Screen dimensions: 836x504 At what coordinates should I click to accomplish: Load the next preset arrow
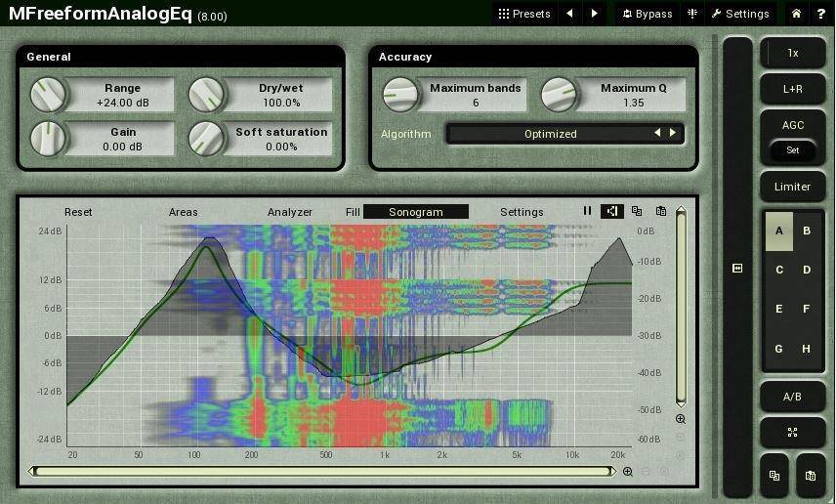click(595, 14)
